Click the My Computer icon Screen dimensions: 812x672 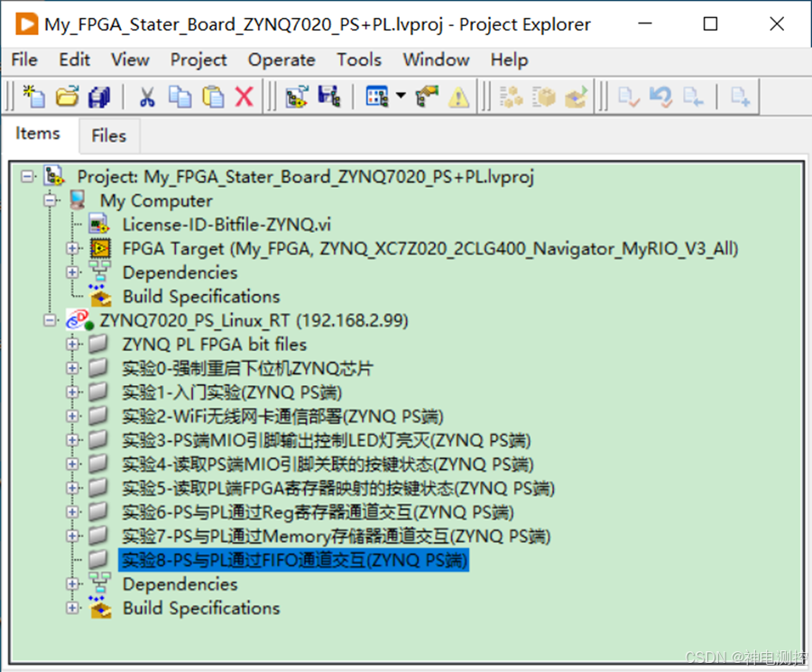[78, 201]
